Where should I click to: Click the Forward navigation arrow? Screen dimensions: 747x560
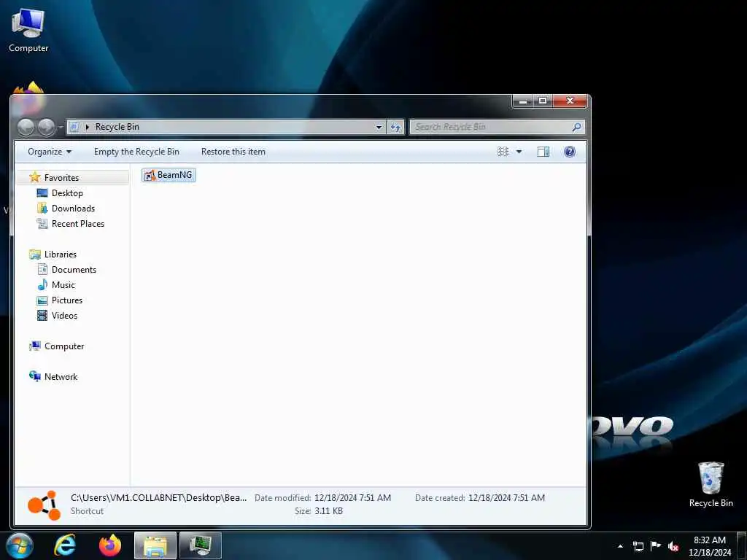(46, 127)
